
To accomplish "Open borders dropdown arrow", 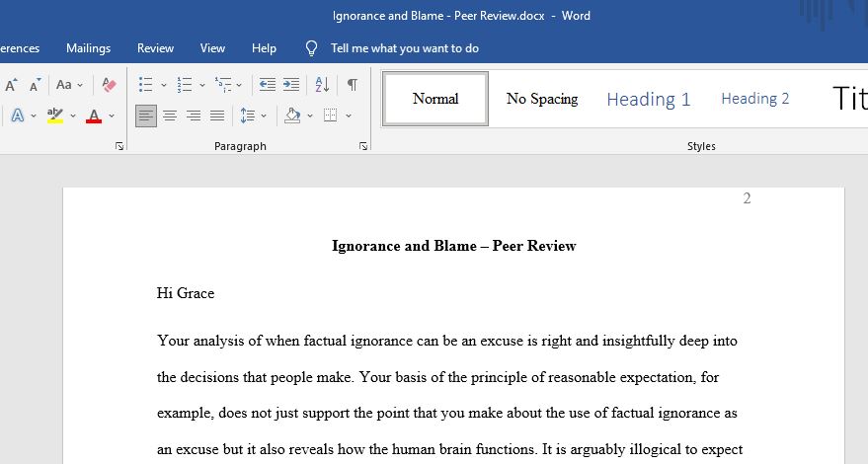I will 349,116.
